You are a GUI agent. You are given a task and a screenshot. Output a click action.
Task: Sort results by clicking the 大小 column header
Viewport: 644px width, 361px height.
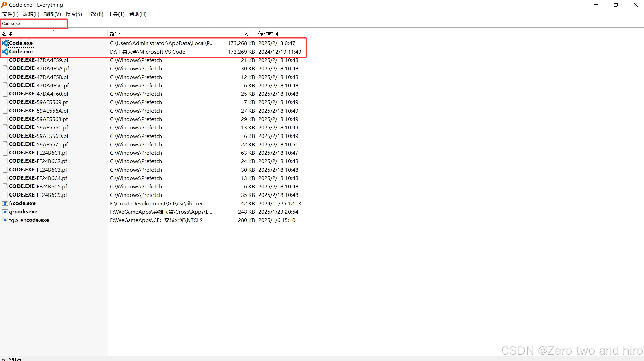(x=236, y=33)
